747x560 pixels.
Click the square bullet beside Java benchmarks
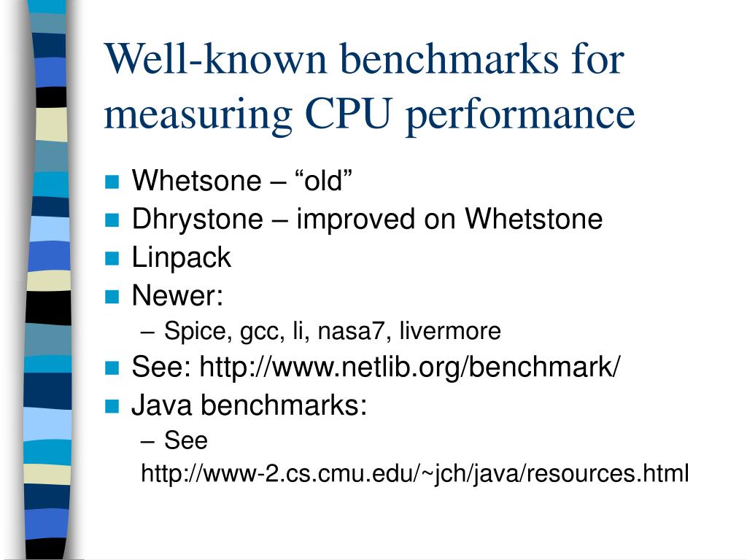(112, 406)
